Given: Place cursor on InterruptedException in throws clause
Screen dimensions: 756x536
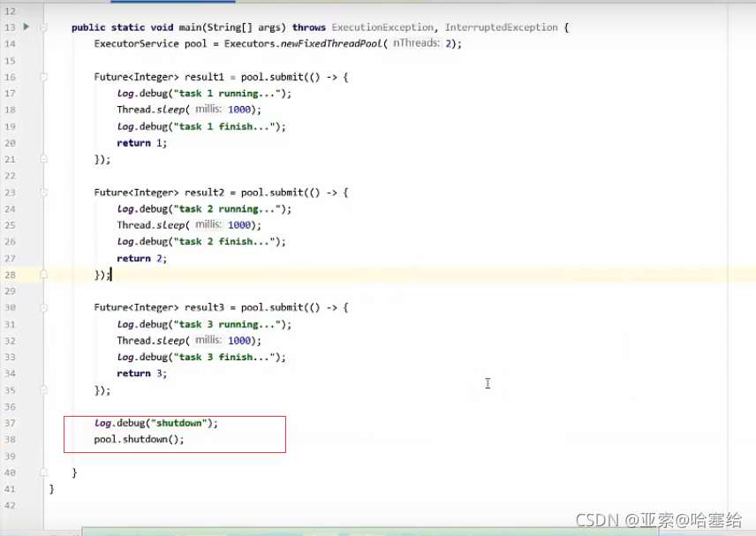Looking at the screenshot, I should (501, 27).
